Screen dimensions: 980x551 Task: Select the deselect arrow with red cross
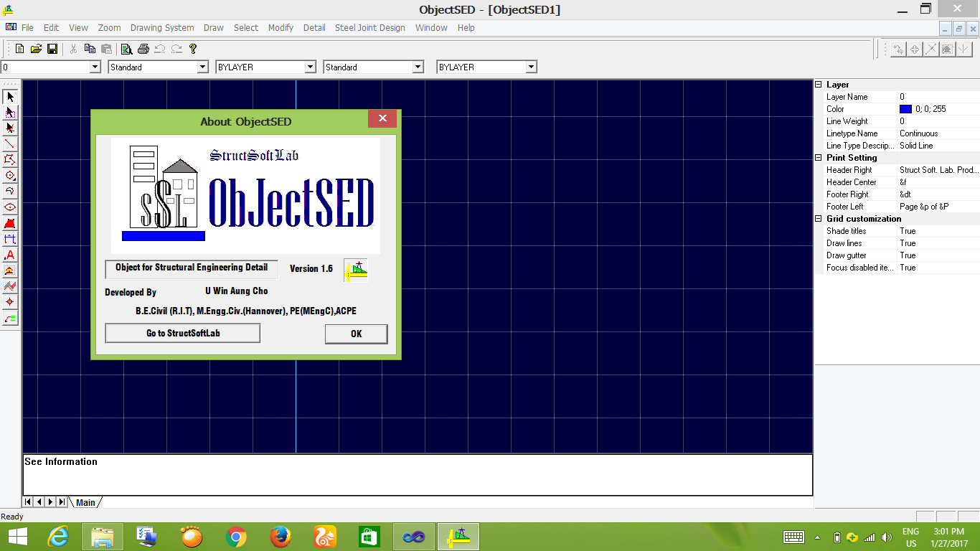point(10,128)
